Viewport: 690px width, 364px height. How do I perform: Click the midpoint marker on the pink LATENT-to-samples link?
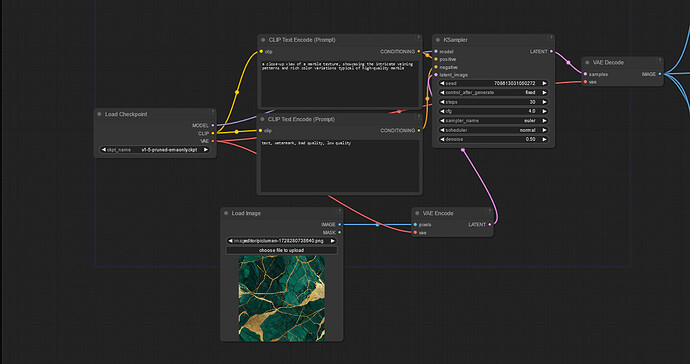(568, 63)
